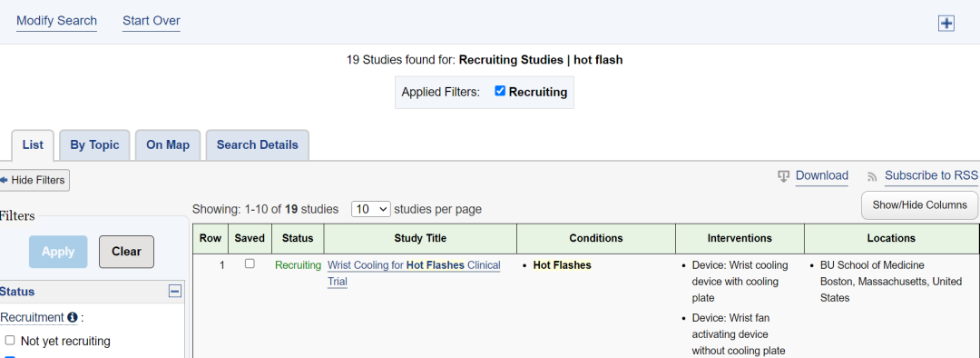This screenshot has height=358, width=980.
Task: Open the studies per page dropdown
Action: [x=371, y=209]
